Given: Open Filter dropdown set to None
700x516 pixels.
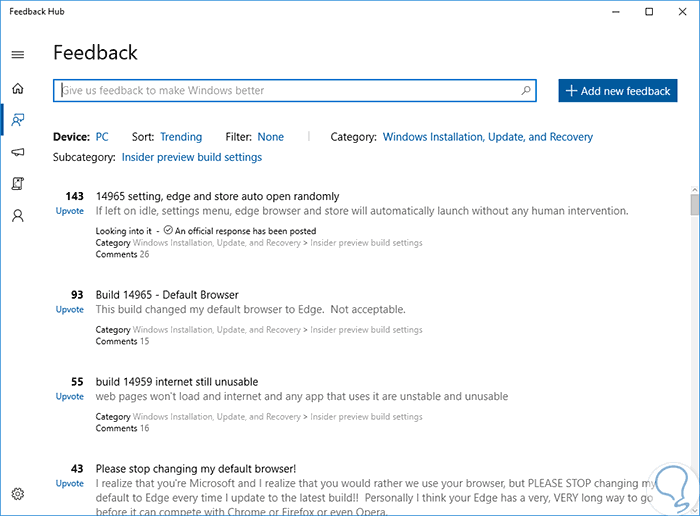Looking at the screenshot, I should [270, 137].
